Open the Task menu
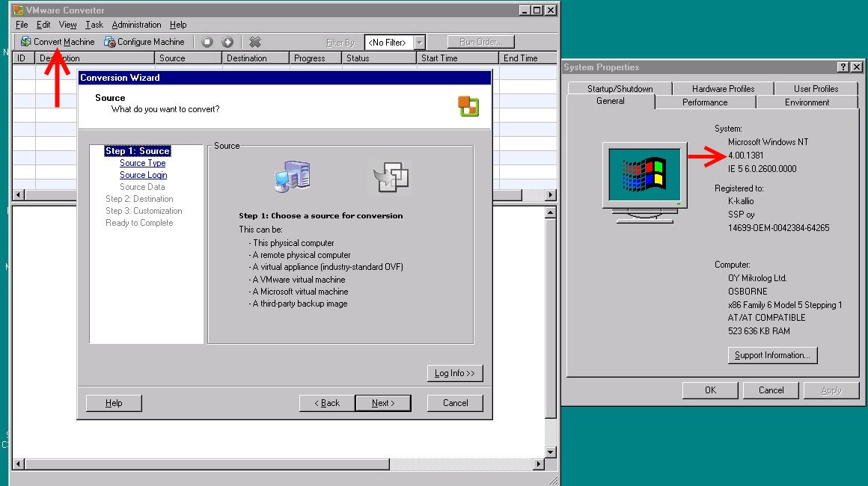Image resolution: width=868 pixels, height=486 pixels. tap(94, 25)
